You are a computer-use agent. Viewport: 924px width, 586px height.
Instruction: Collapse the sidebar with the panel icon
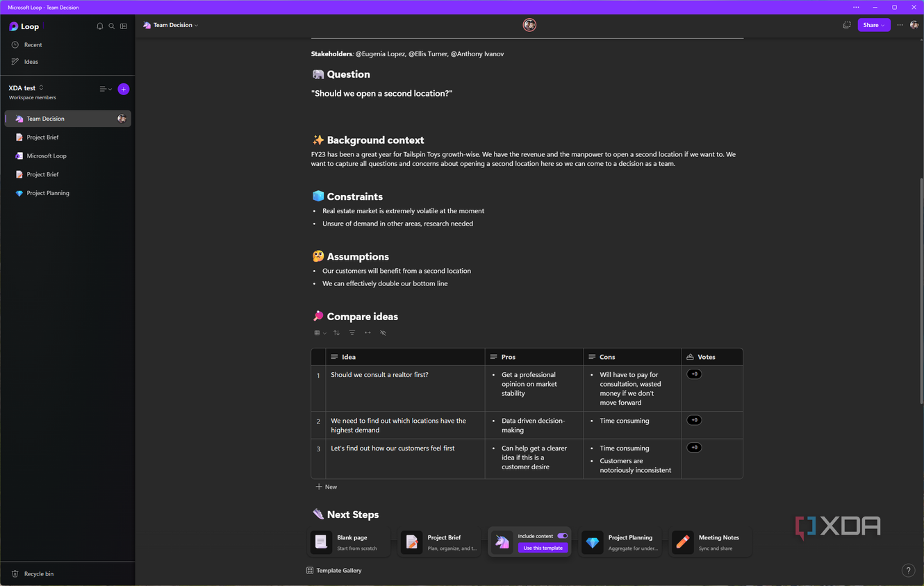(124, 26)
